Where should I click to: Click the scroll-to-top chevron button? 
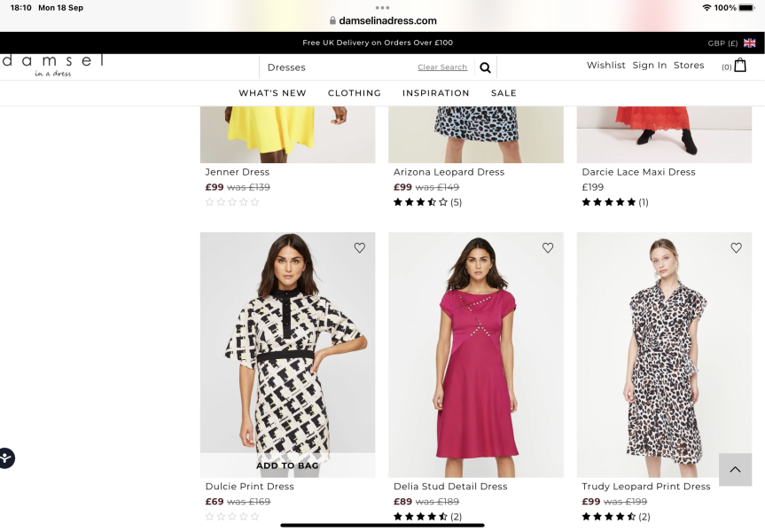pyautogui.click(x=735, y=470)
